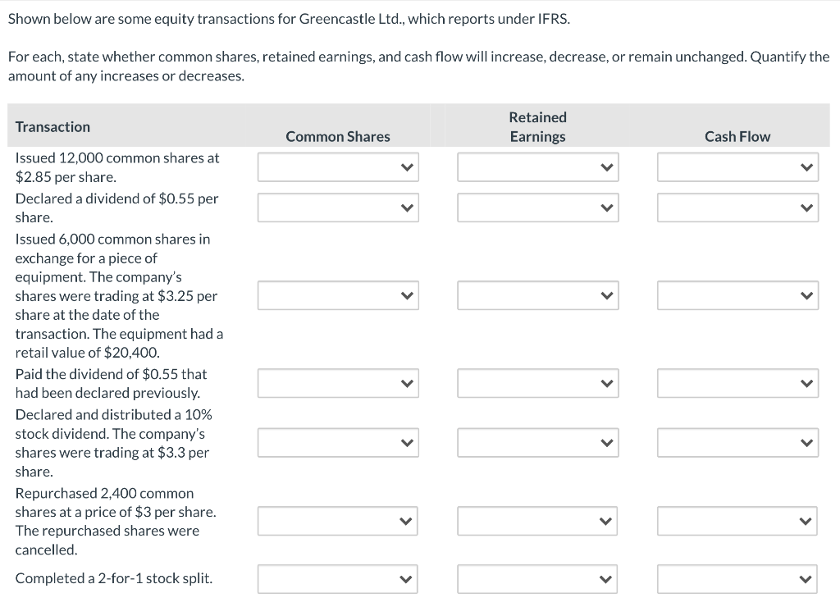
Task: Open Cash Flow dropdown for paid dividend row
Action: point(737,382)
